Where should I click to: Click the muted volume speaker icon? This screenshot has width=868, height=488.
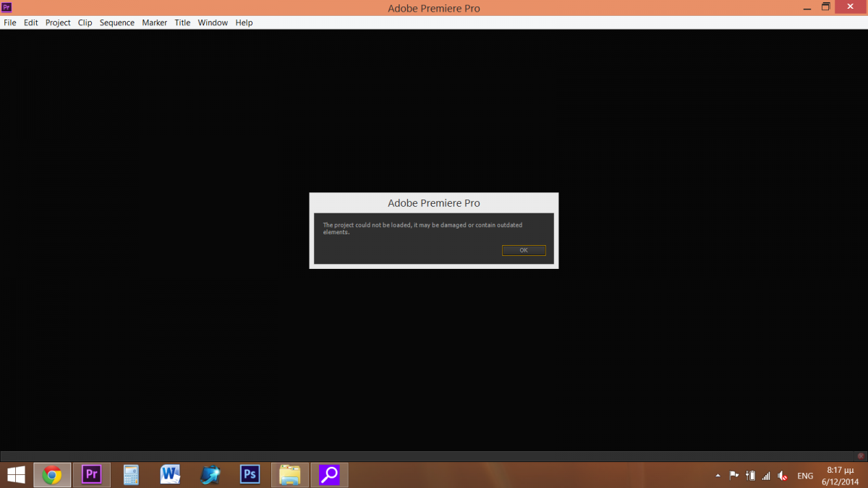tap(783, 476)
